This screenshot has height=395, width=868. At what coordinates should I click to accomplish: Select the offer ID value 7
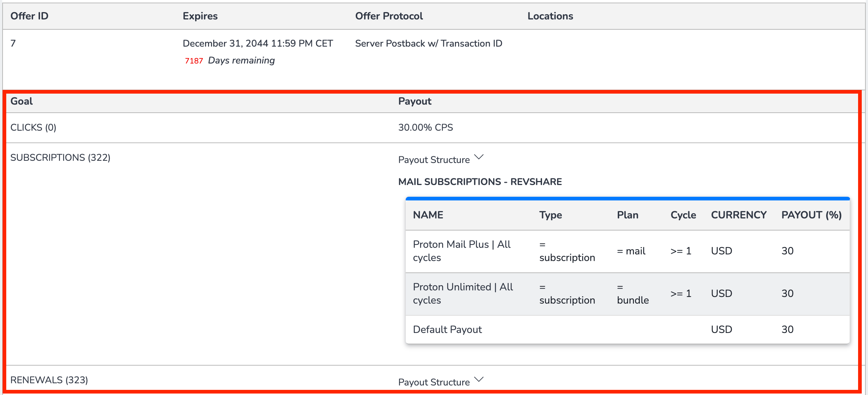coord(13,43)
